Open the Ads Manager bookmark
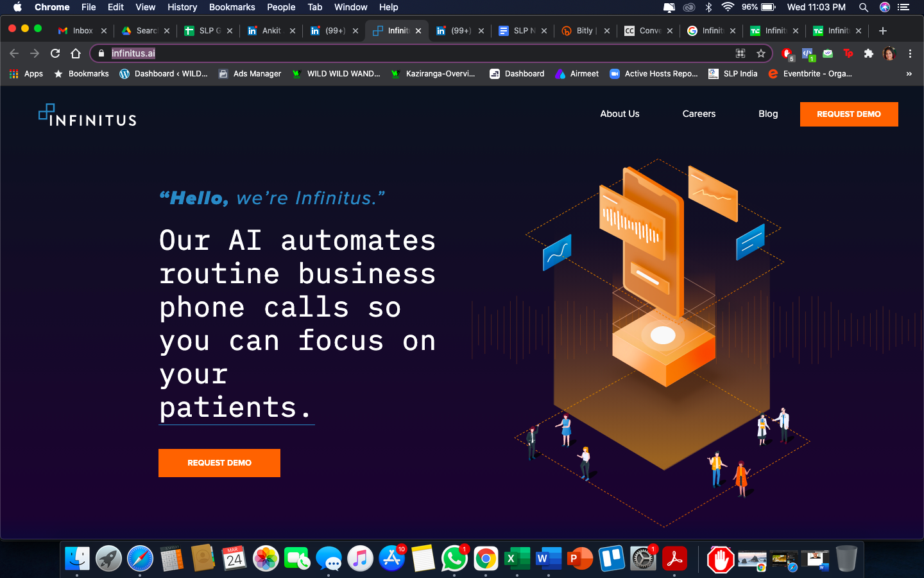 click(x=250, y=74)
